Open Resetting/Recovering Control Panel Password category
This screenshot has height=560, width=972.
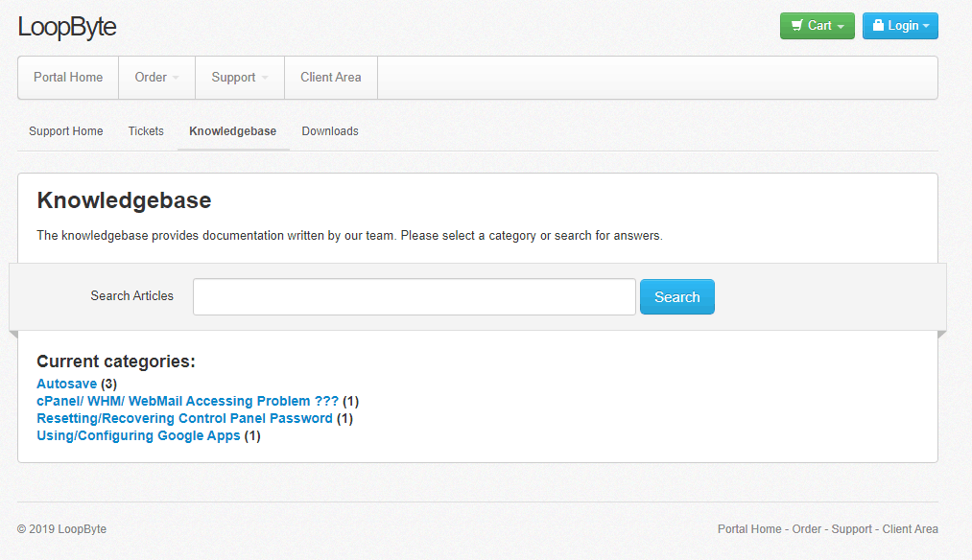pos(185,419)
